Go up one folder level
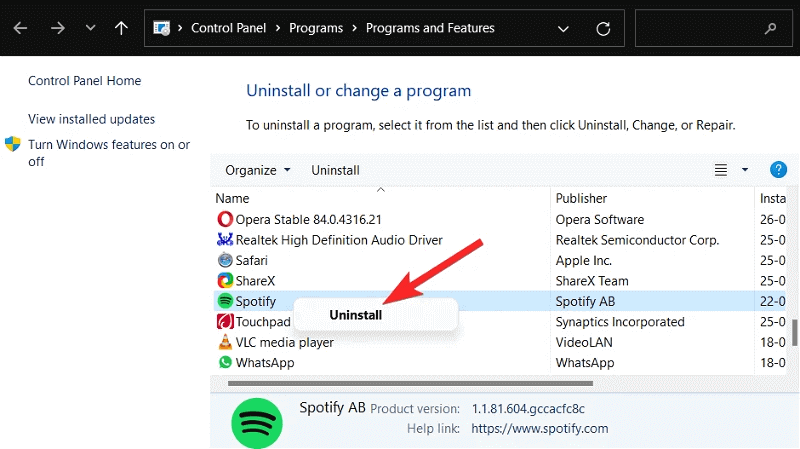The height and width of the screenshot is (449, 800). tap(121, 28)
